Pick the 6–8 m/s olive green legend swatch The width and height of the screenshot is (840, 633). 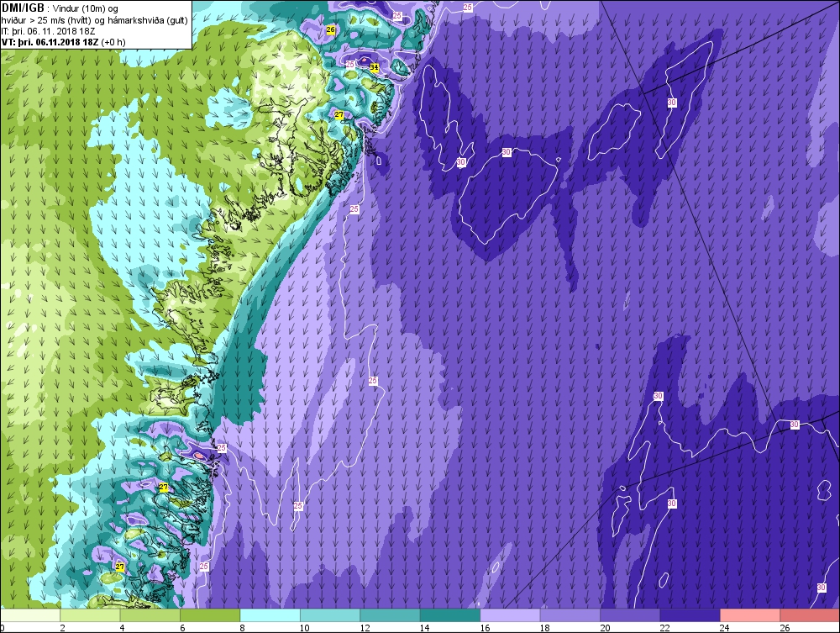pos(210,615)
